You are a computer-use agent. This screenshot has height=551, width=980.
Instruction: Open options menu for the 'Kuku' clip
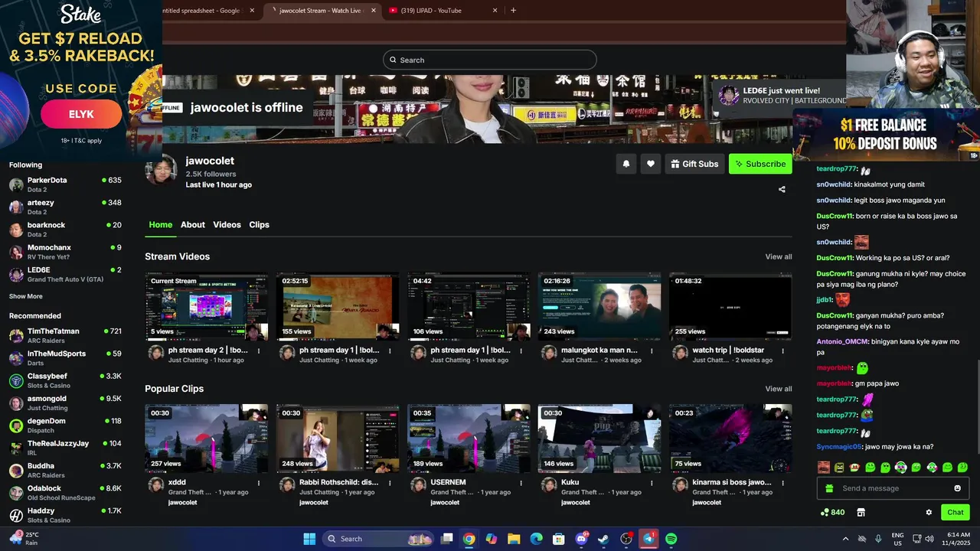click(x=652, y=484)
